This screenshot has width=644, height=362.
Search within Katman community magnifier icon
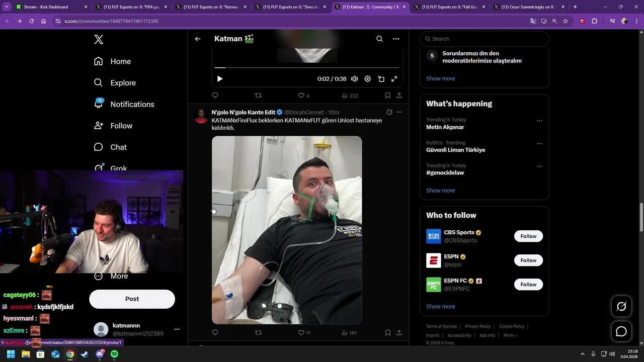click(379, 39)
